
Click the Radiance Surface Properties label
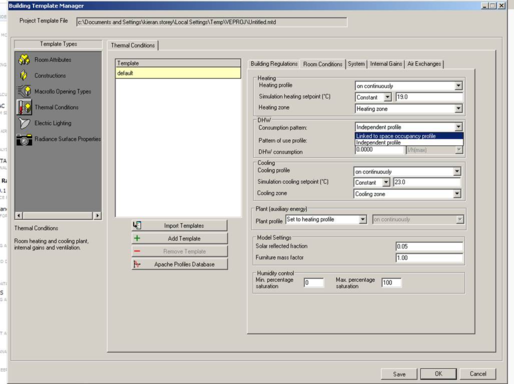tap(68, 139)
